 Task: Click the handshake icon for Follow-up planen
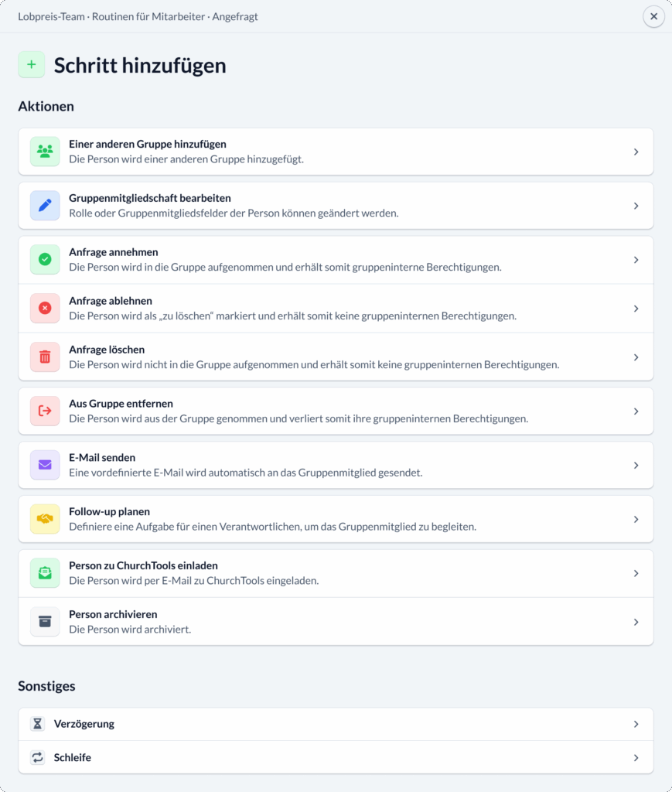click(44, 519)
